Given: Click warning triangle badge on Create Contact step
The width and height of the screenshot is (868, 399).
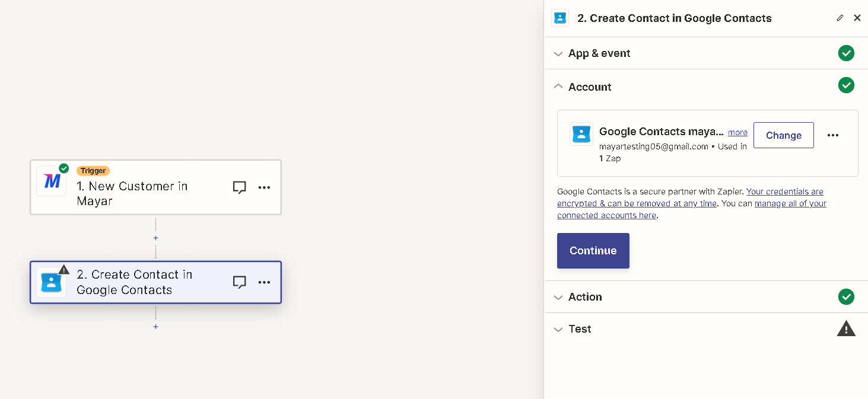Looking at the screenshot, I should [64, 269].
